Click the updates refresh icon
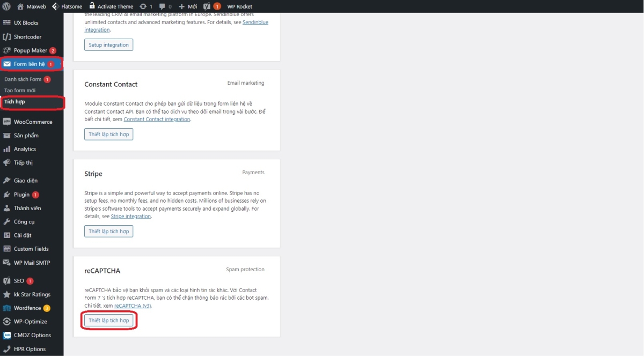644x357 pixels. (143, 6)
